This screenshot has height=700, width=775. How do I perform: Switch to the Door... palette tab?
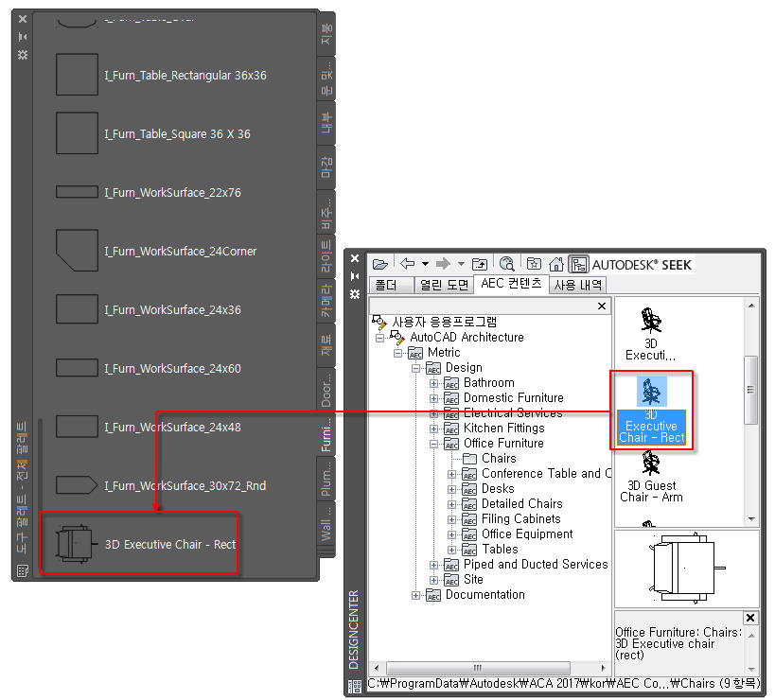(x=326, y=391)
